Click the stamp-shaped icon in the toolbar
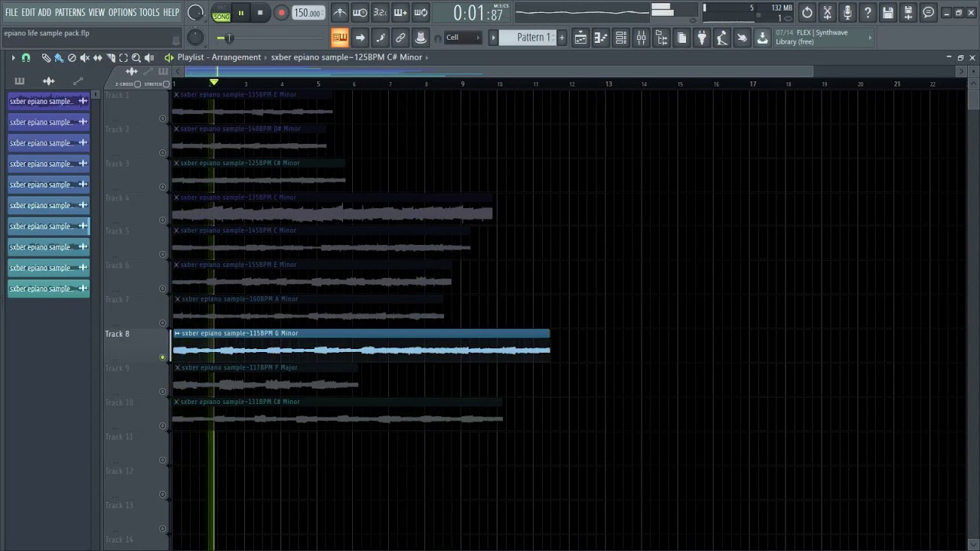The height and width of the screenshot is (551, 980). [420, 37]
